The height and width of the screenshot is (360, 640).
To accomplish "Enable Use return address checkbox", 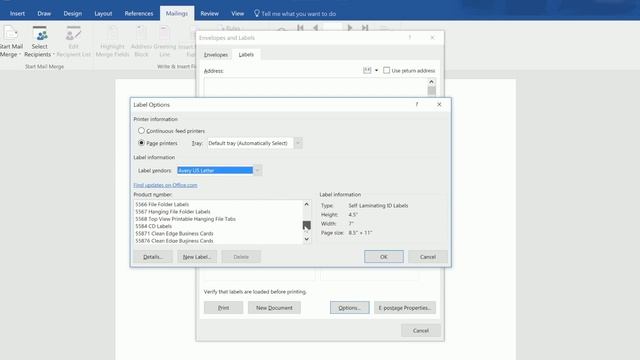I will coord(387,71).
